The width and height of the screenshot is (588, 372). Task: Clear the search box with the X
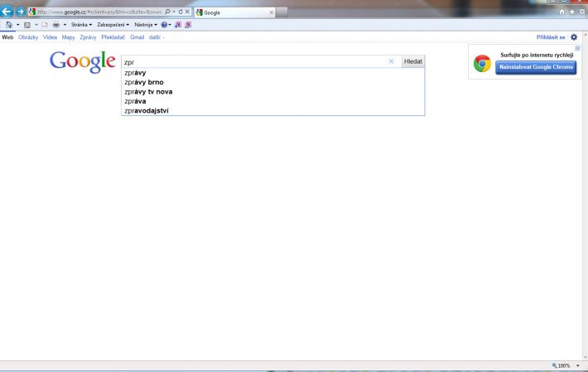[x=391, y=61]
